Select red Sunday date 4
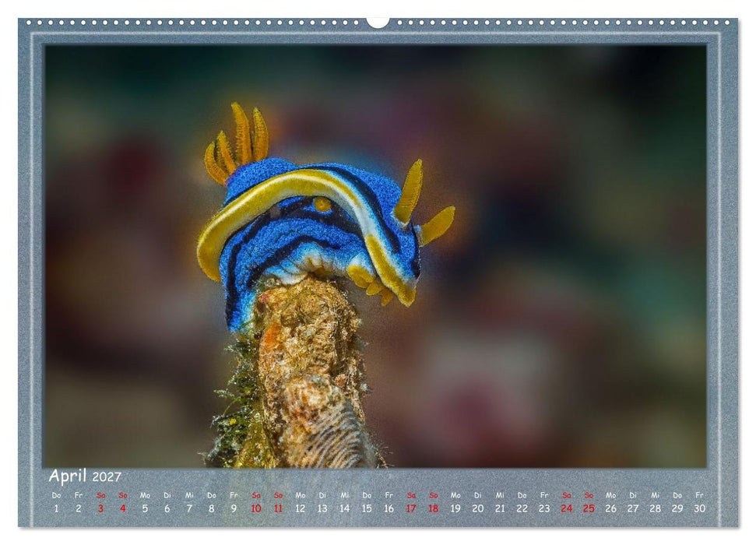This screenshot has width=756, height=545. pos(123,508)
